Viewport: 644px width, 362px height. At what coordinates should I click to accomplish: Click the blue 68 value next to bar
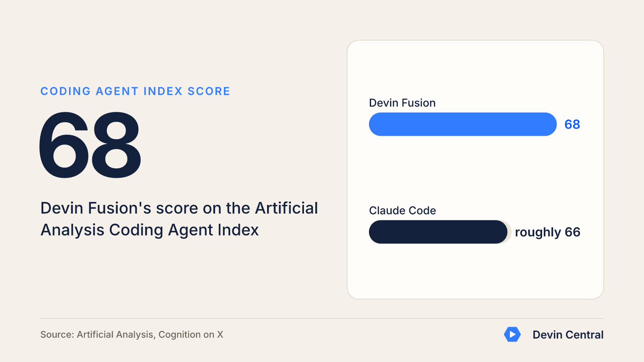[572, 124]
